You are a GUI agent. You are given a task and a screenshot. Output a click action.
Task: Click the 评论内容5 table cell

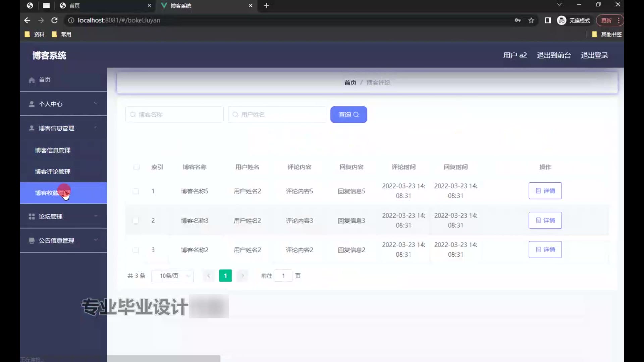point(299,191)
